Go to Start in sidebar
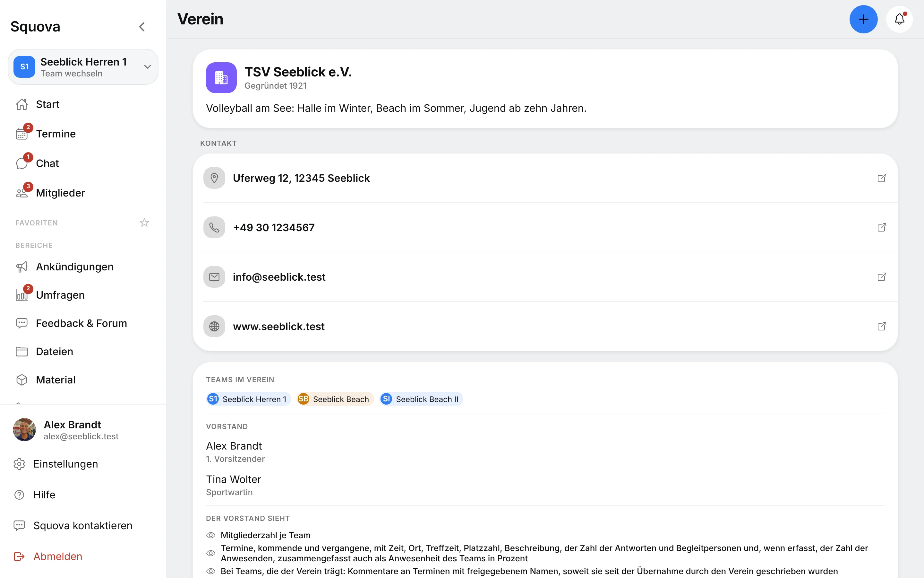The width and height of the screenshot is (924, 578). coord(83,104)
